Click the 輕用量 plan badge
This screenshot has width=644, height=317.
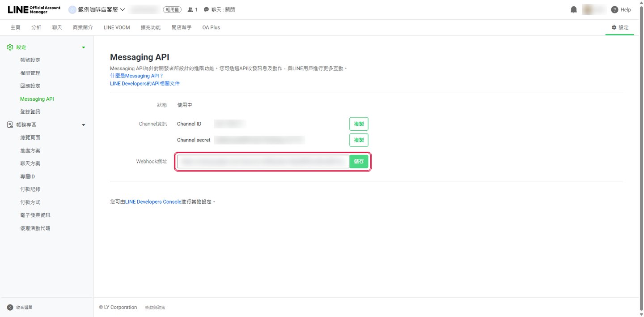tap(172, 9)
